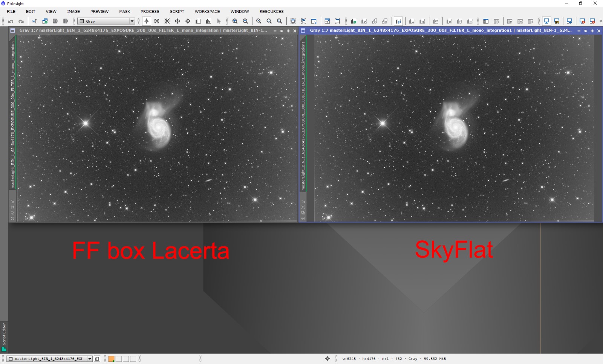Click the Redo arrow in the toolbar
The image size is (603, 364).
[x=21, y=21]
